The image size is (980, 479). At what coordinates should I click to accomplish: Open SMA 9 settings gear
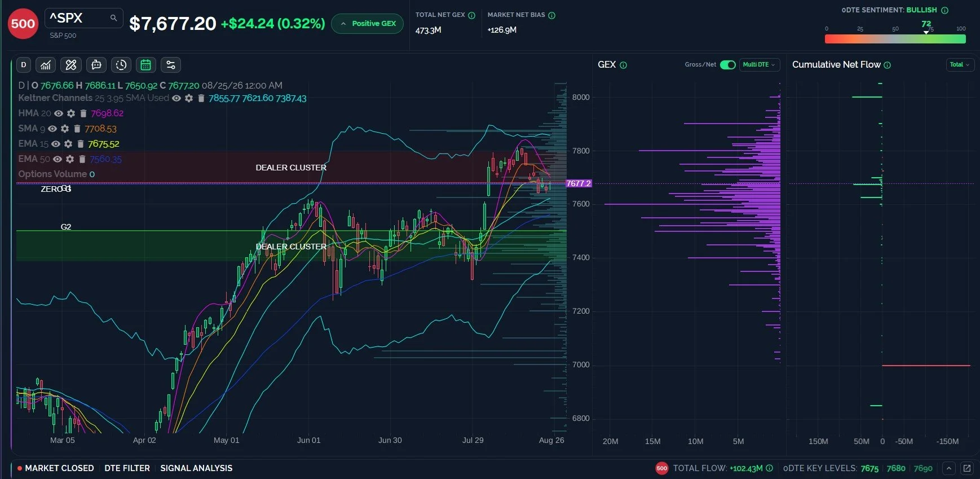point(65,129)
